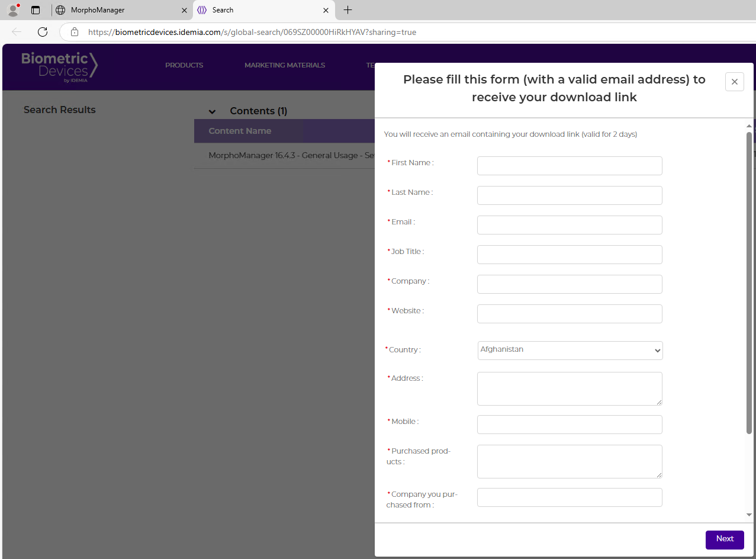Image resolution: width=756 pixels, height=559 pixels.
Task: Switch to the MorphoManager tab
Action: 121,10
